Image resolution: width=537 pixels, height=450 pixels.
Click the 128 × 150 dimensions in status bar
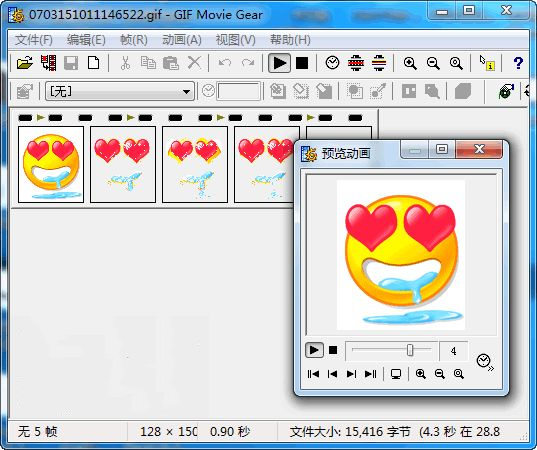(168, 432)
